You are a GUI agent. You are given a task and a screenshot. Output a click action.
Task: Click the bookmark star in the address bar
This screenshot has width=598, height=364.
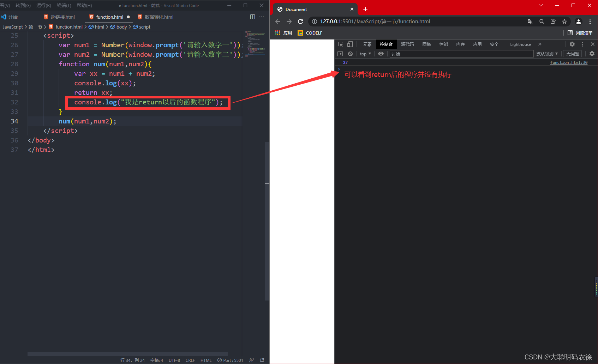pyautogui.click(x=564, y=22)
